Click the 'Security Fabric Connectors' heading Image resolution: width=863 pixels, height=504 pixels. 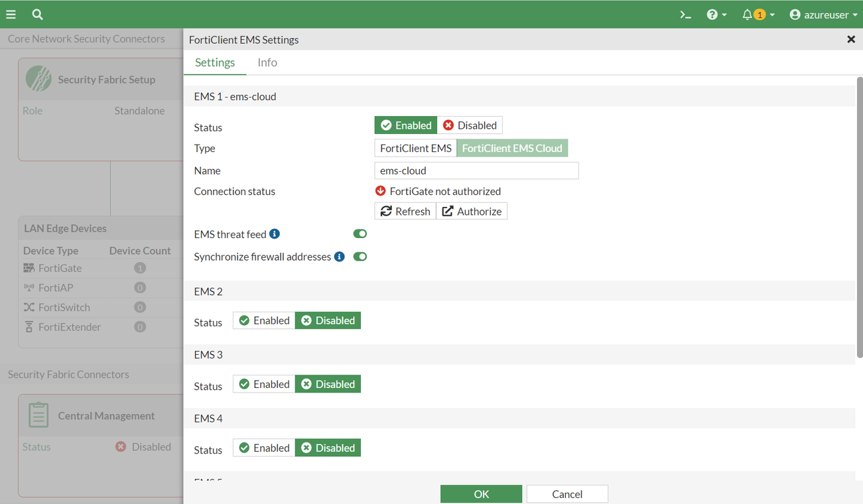pos(68,374)
